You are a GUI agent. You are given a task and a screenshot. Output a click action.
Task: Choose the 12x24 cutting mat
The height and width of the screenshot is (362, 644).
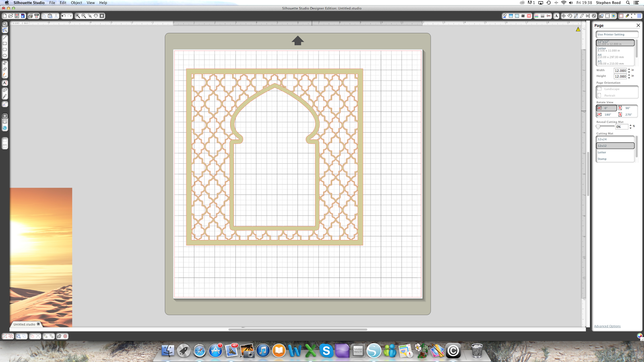tap(615, 139)
